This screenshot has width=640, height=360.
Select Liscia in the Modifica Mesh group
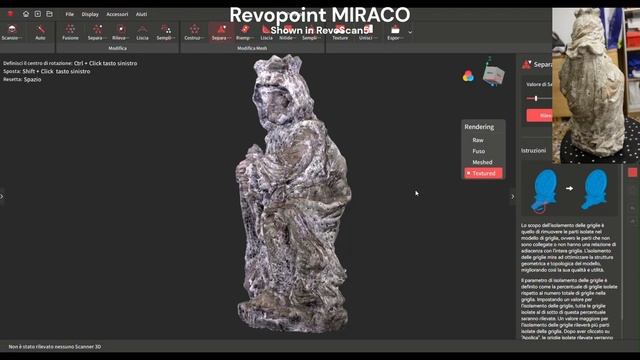click(266, 32)
